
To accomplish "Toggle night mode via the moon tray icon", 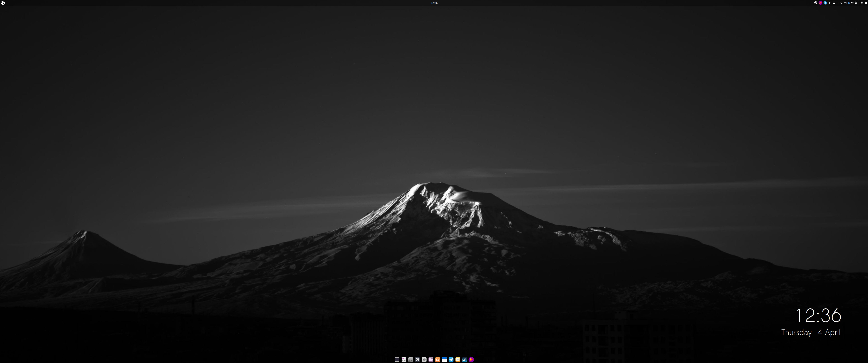I will (841, 3).
